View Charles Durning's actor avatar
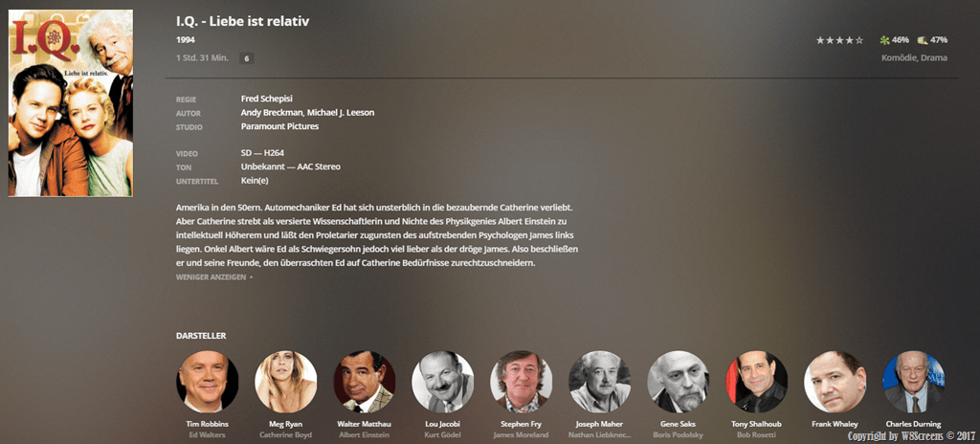The image size is (980, 444). coord(913,382)
